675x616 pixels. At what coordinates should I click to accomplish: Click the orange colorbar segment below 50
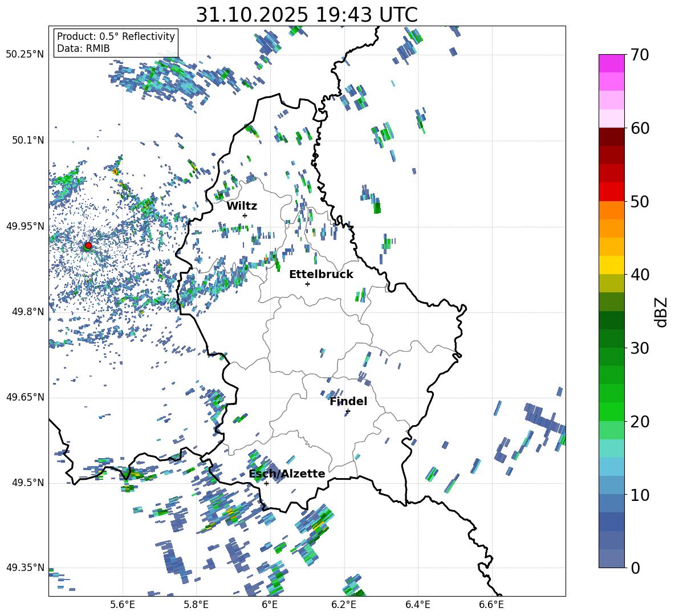[x=612, y=210]
